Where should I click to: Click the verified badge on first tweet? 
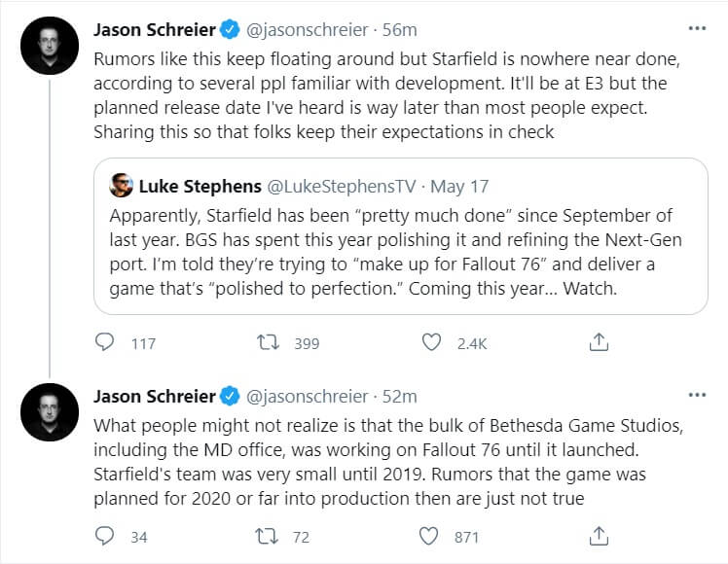tap(231, 30)
